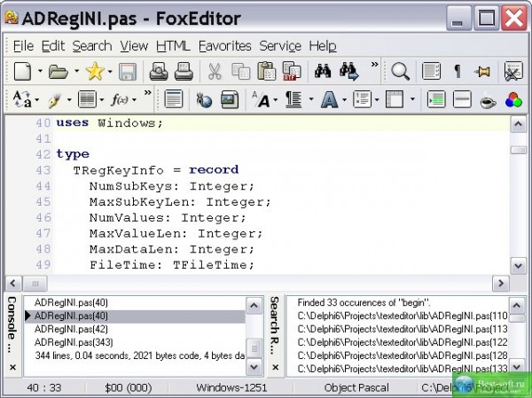The image size is (532, 398).
Task: Click the yellow pin icon
Action: (482, 72)
